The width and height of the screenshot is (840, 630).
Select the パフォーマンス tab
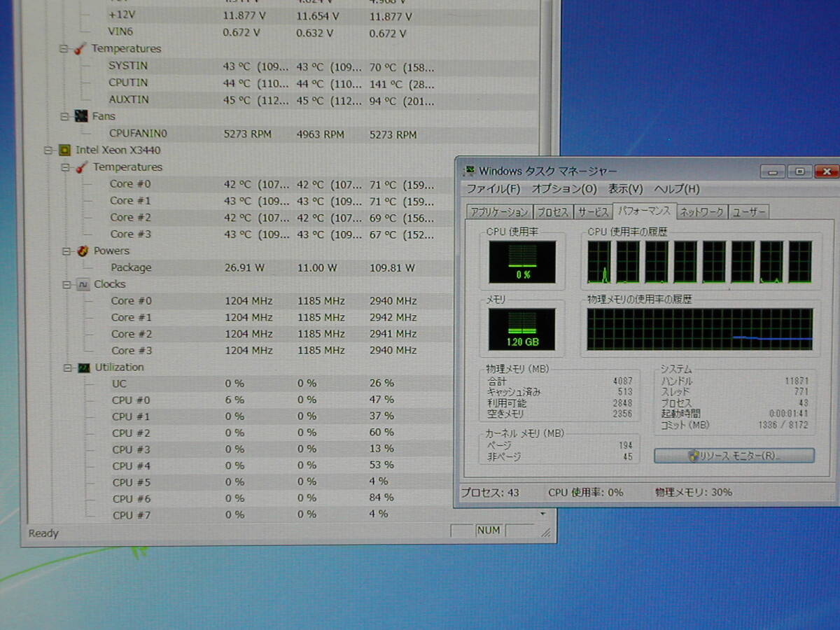[x=645, y=211]
